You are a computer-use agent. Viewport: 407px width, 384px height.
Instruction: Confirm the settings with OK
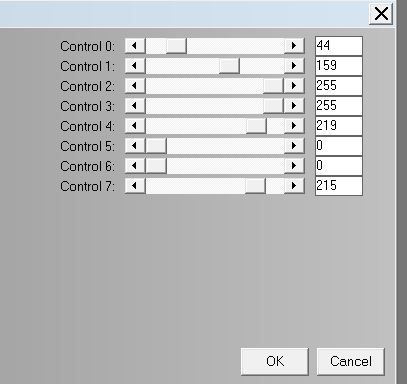275,362
